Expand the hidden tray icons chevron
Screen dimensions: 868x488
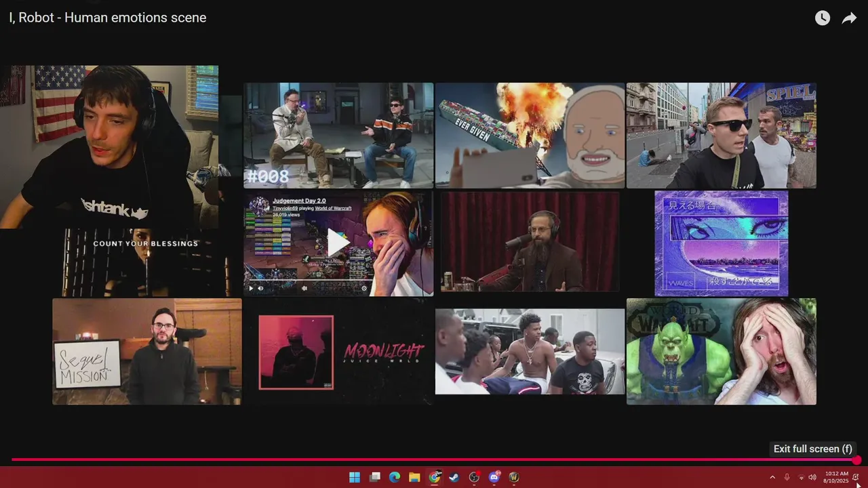tap(772, 477)
